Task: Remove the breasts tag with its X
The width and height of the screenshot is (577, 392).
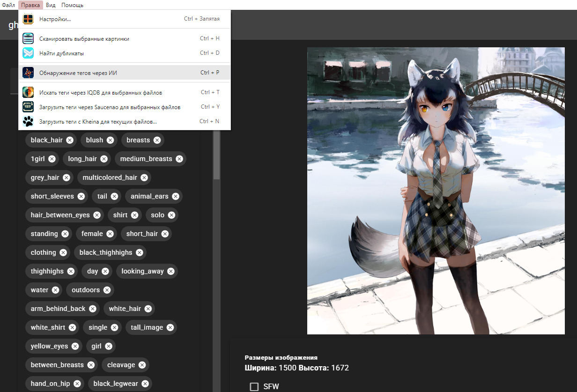Action: click(x=157, y=140)
